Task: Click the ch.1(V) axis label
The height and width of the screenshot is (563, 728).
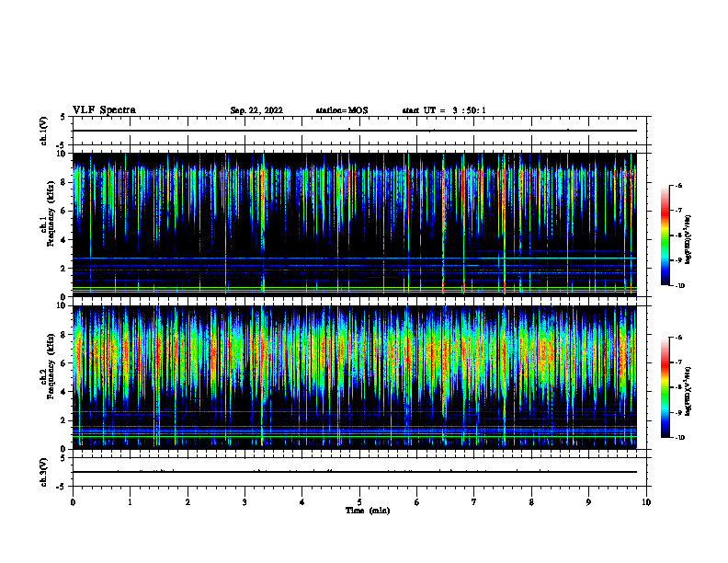Action: (44, 131)
